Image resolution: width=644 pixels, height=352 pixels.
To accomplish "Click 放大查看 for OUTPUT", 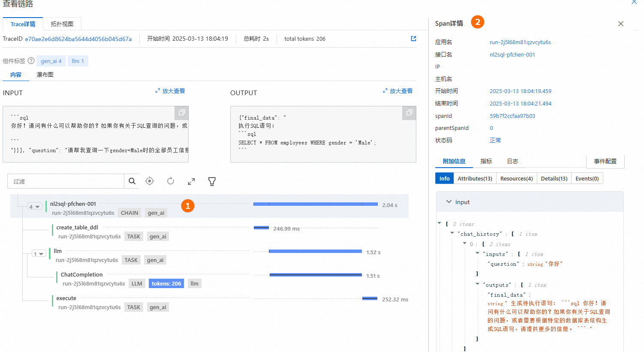I will [398, 91].
